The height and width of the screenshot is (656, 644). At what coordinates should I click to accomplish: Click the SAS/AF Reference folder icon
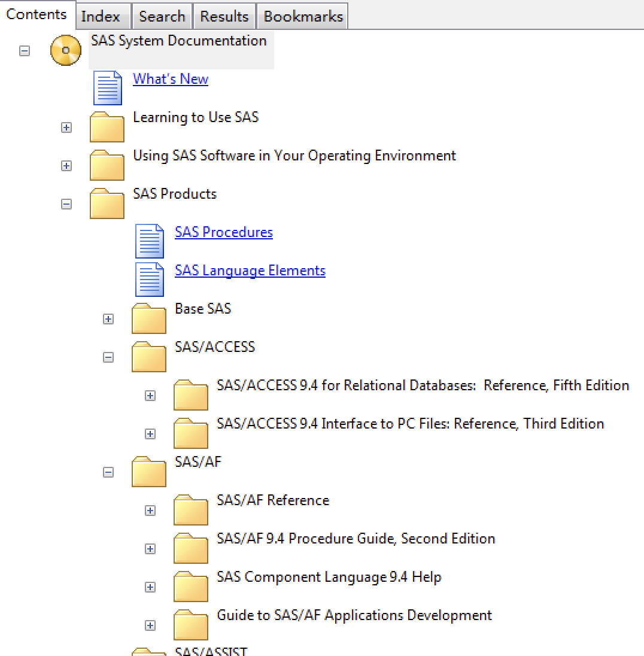191,510
